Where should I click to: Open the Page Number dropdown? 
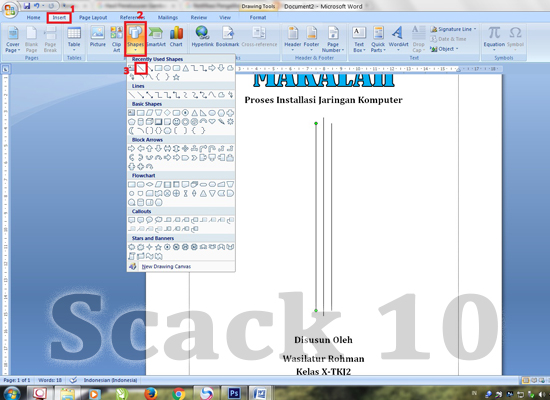[x=333, y=39]
